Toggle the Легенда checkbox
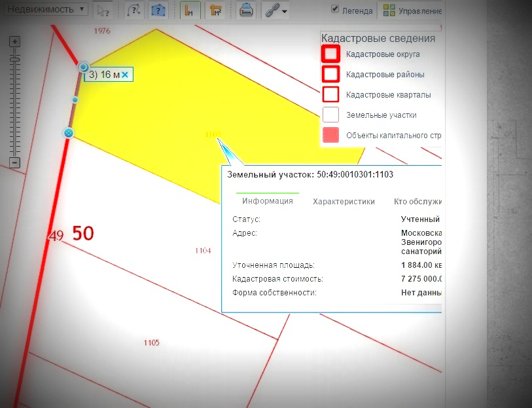Image resolution: width=532 pixels, height=408 pixels. coord(336,10)
